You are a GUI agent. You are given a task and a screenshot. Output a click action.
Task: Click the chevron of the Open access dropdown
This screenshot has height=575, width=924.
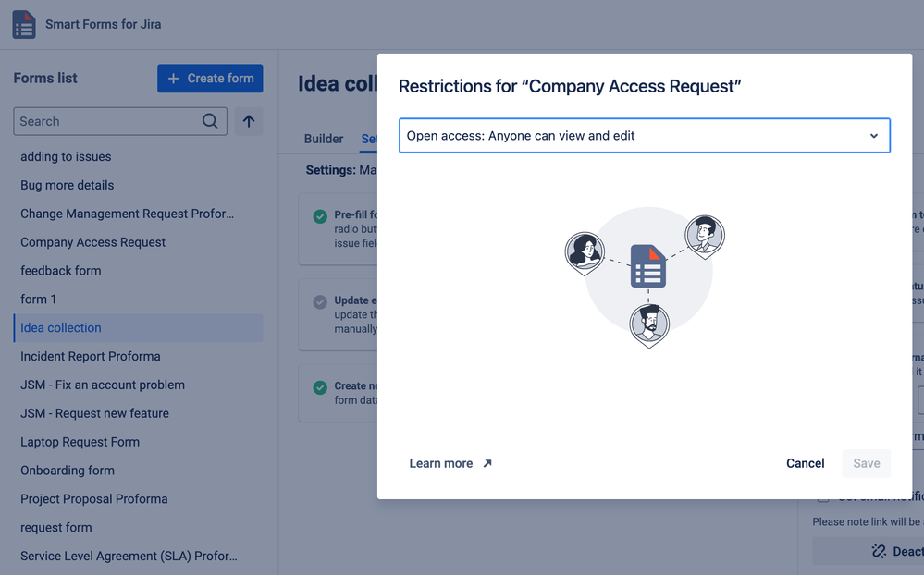pos(874,136)
